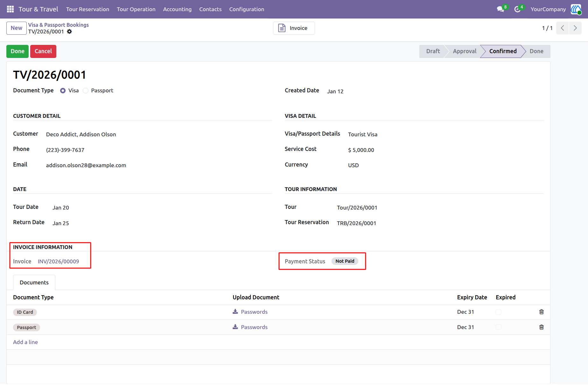Click the gear actions icon beside TV/2026/0001
588x385 pixels.
69,32
